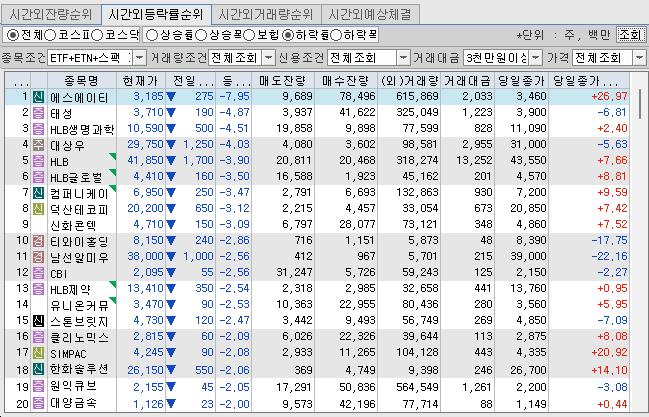Click the down-arrow marker in 에스에이티 row
Image resolution: width=649 pixels, height=417 pixels.
[x=171, y=97]
